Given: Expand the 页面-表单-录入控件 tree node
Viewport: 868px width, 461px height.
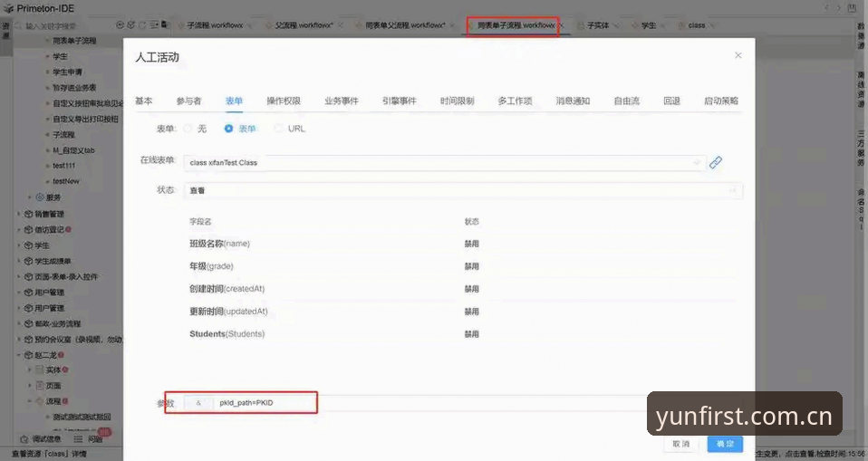Looking at the screenshot, I should click(x=19, y=277).
